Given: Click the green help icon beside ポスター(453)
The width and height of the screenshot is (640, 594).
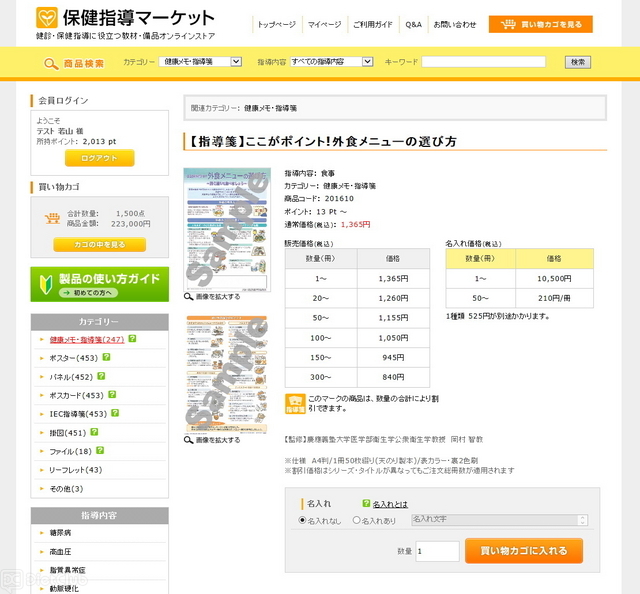Looking at the screenshot, I should [105, 358].
